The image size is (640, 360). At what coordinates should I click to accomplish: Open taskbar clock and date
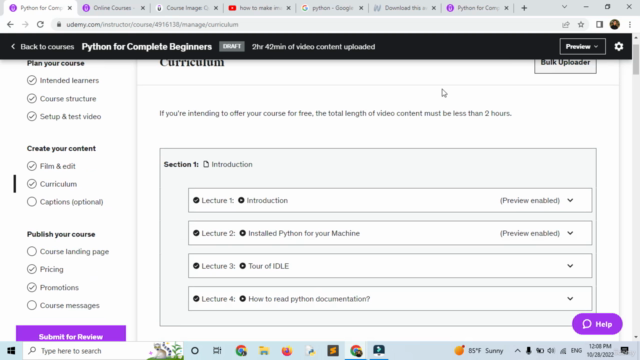point(600,351)
